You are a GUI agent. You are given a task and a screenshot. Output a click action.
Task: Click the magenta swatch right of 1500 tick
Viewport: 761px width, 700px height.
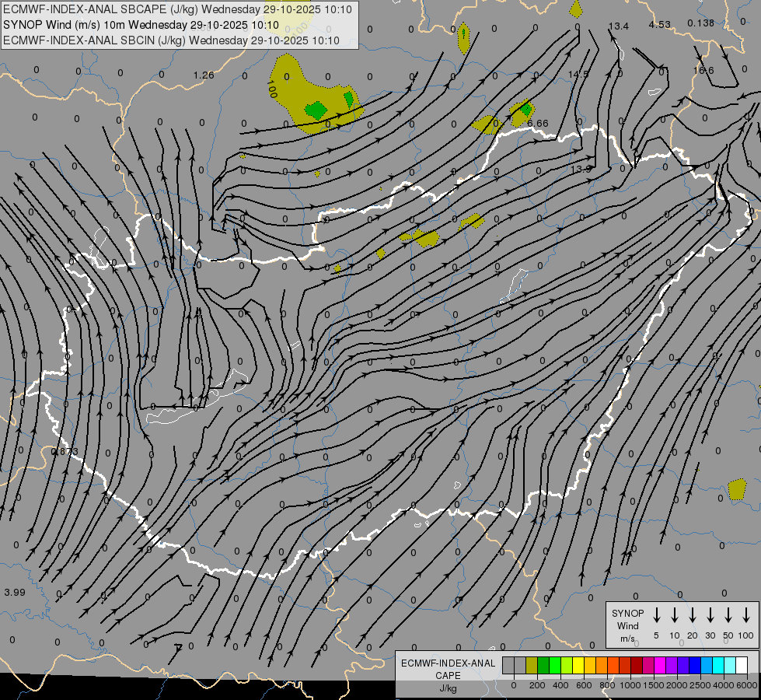click(660, 666)
